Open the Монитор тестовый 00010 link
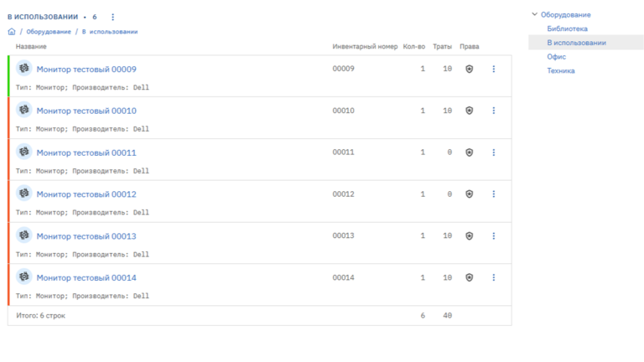The height and width of the screenshot is (362, 644). coord(86,111)
